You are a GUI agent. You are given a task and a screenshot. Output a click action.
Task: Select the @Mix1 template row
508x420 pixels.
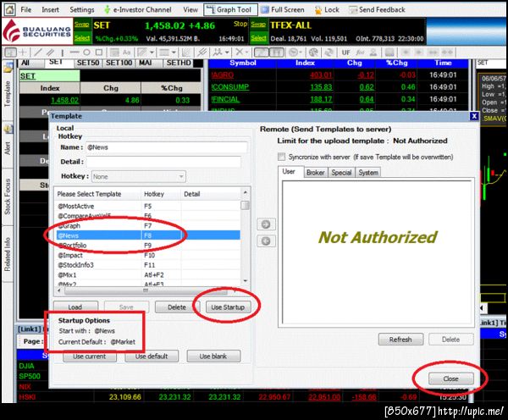tap(147, 275)
